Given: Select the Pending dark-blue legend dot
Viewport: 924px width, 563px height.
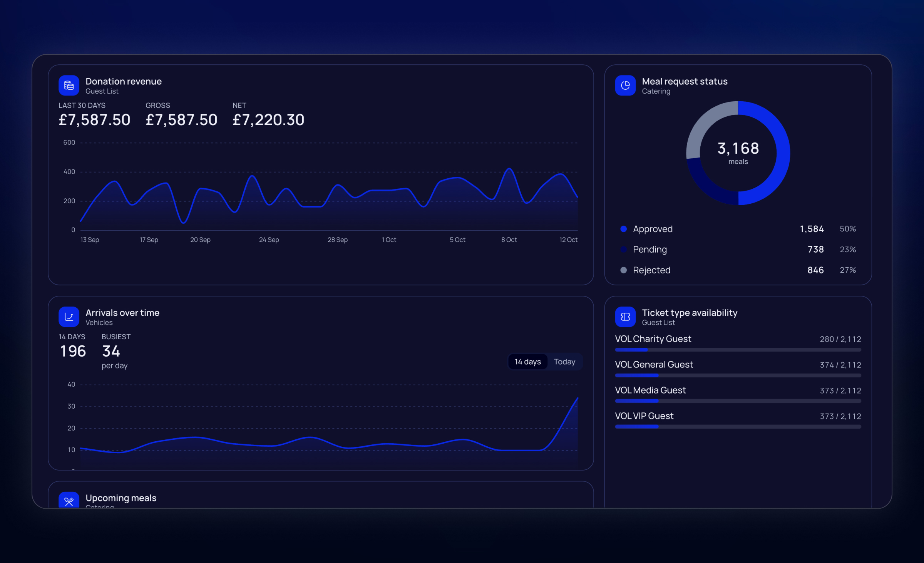Looking at the screenshot, I should [623, 250].
